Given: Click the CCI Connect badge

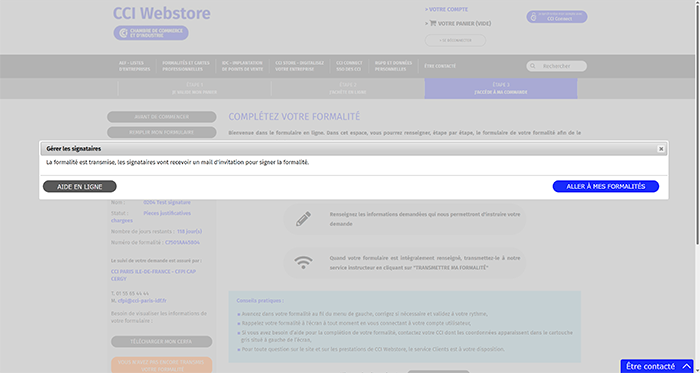Looking at the screenshot, I should pyautogui.click(x=557, y=17).
